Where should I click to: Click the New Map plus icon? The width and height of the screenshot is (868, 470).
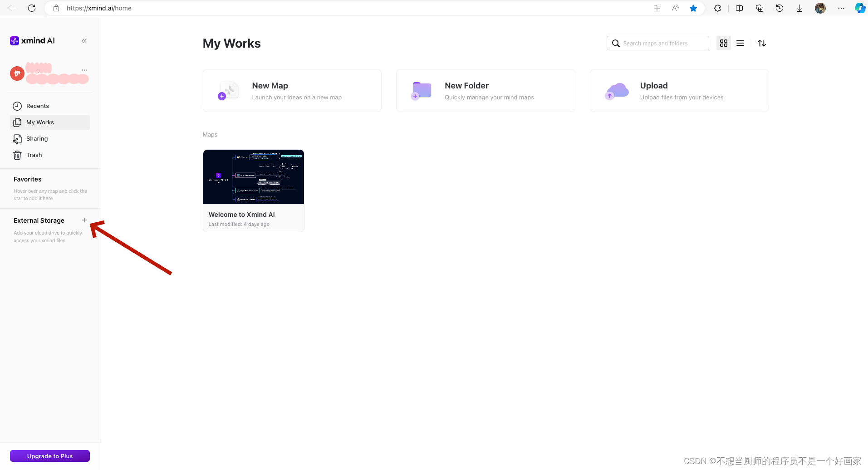click(222, 96)
